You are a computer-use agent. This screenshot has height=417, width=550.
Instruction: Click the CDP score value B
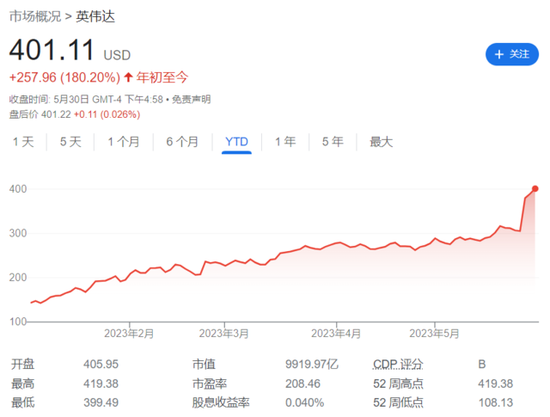[x=482, y=364]
